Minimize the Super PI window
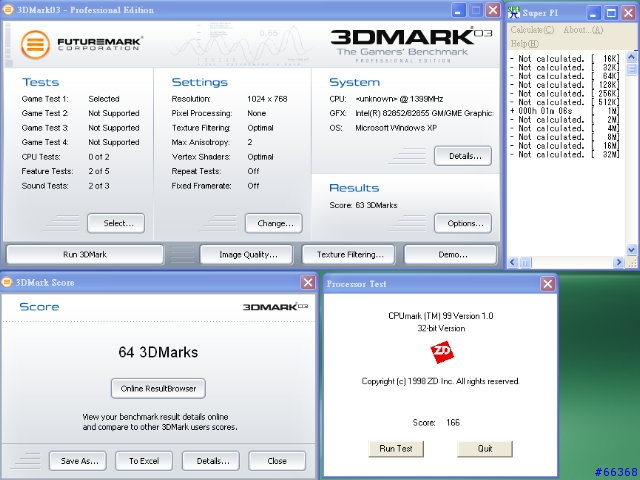The height and width of the screenshot is (480, 640). point(593,13)
